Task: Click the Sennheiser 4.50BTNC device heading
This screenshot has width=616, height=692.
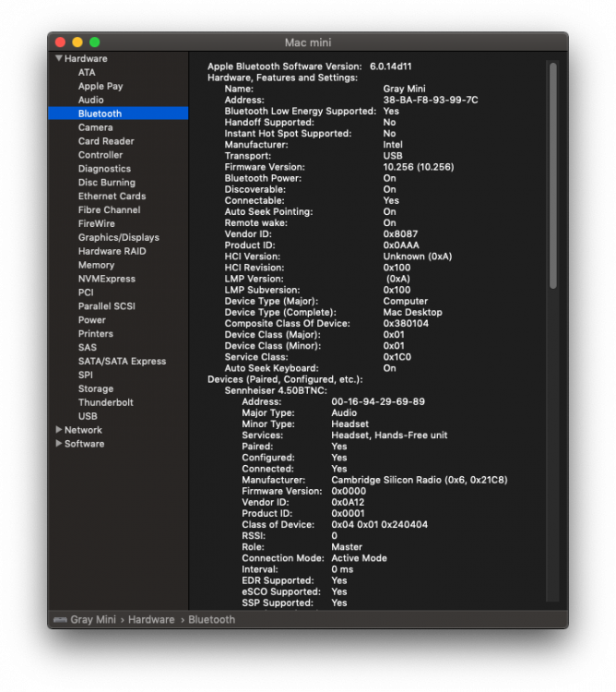Action: [276, 390]
